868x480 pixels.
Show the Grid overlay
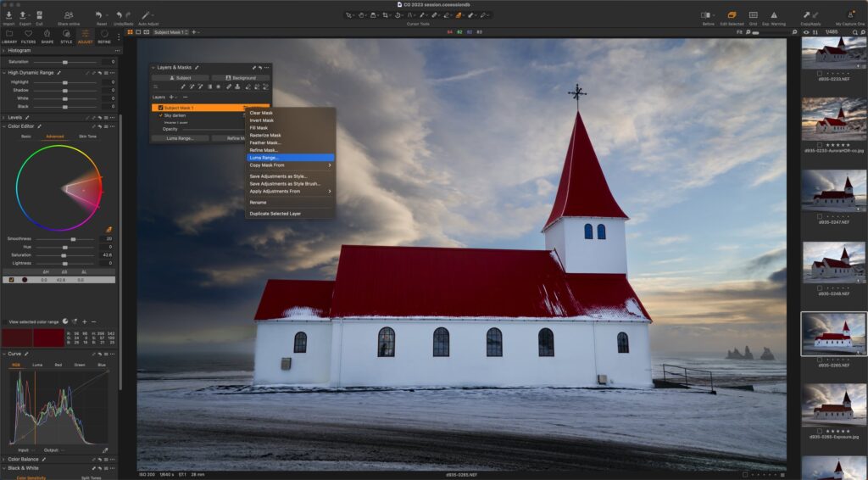[x=753, y=15]
